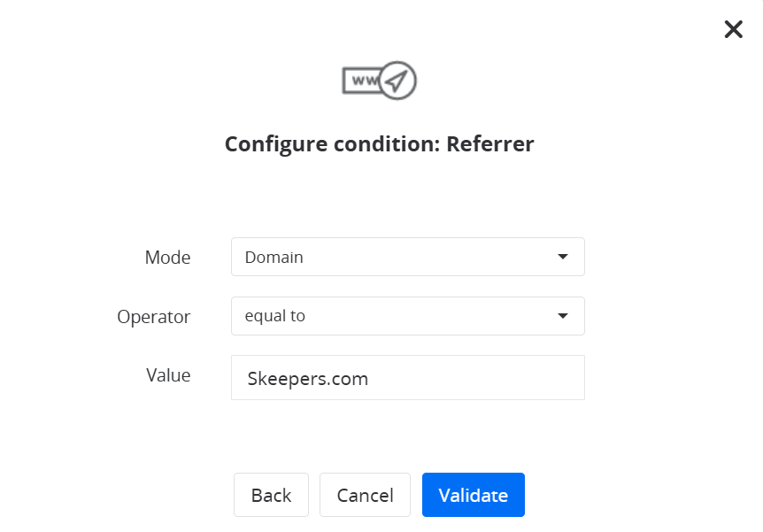Go back with the Back button

pyautogui.click(x=271, y=495)
